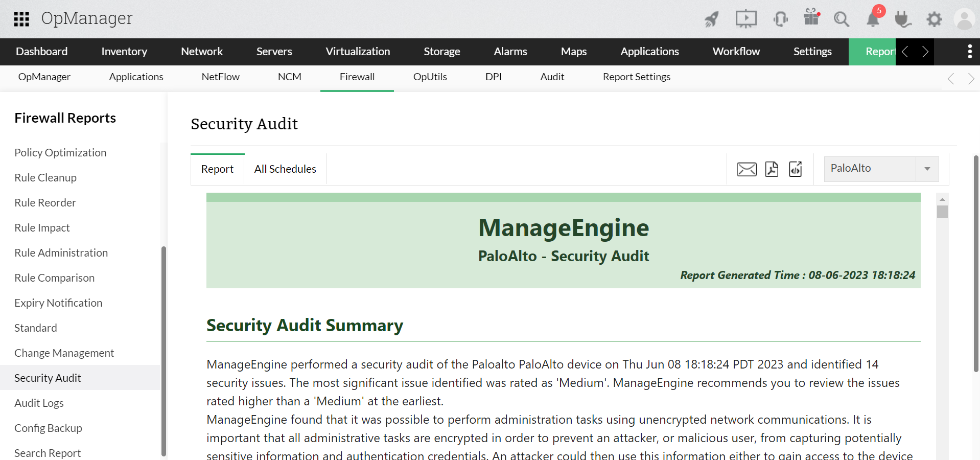Screen dimensions: 980x460
Task: Click the headset support icon
Action: click(780, 19)
